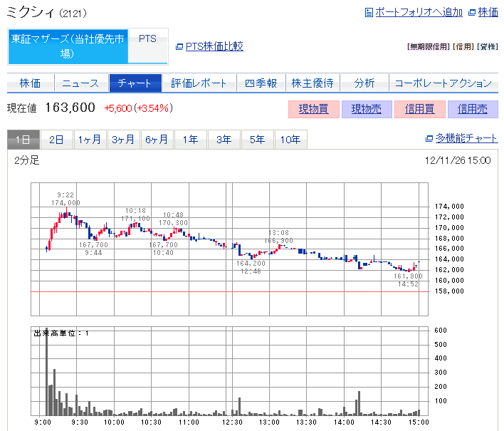Open the 分析 tab
Viewport: 504px width, 431px height.
pos(364,83)
